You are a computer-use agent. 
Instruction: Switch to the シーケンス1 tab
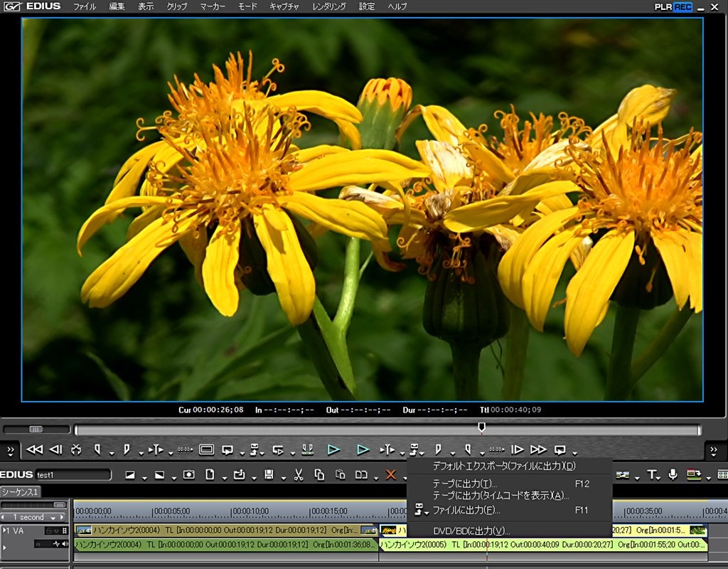20,491
